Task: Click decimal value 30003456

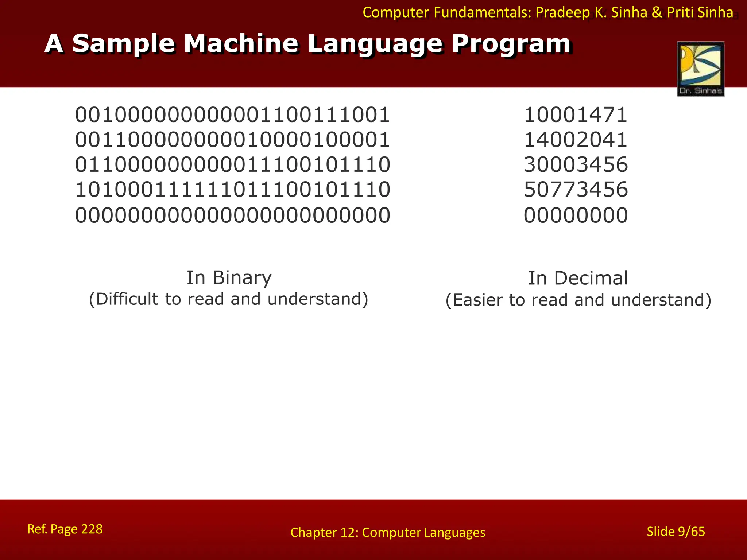Action: (576, 165)
